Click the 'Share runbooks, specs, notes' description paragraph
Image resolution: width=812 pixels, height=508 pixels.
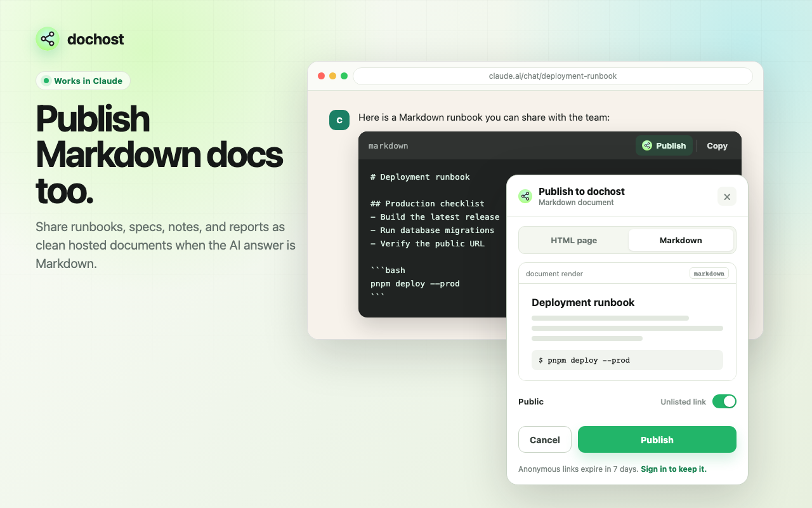pos(166,245)
